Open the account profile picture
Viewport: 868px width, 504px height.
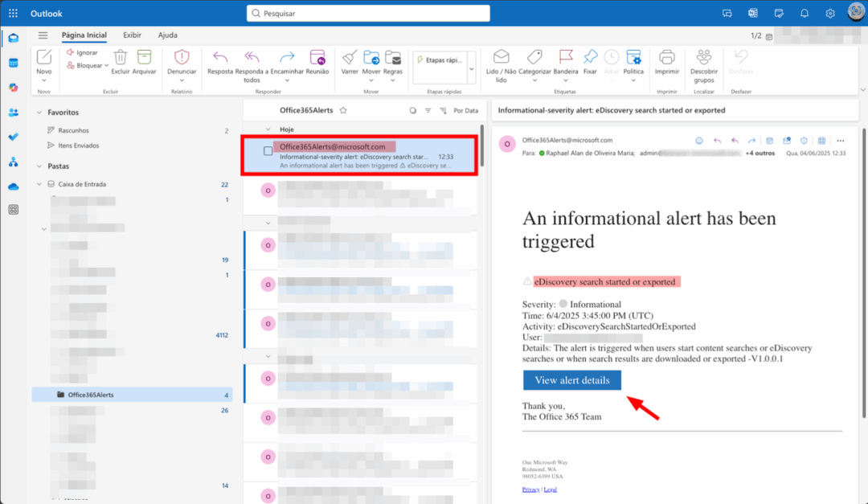tap(856, 13)
